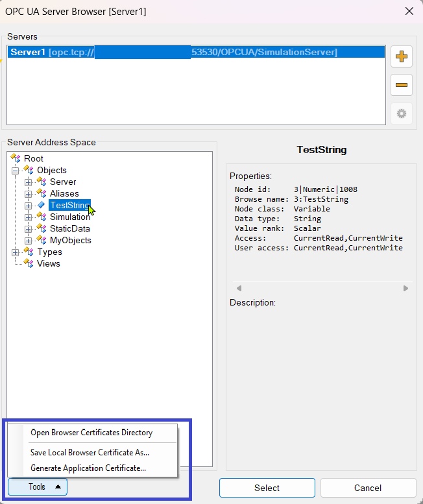Click the minus icon to remove server
This screenshot has width=423, height=504.
(x=402, y=85)
